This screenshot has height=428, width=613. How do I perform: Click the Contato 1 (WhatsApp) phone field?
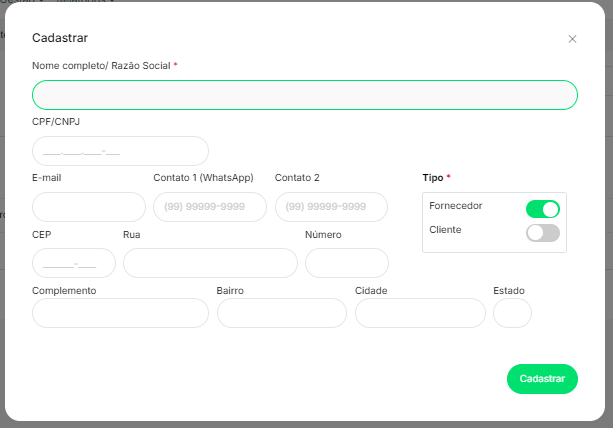(x=210, y=207)
